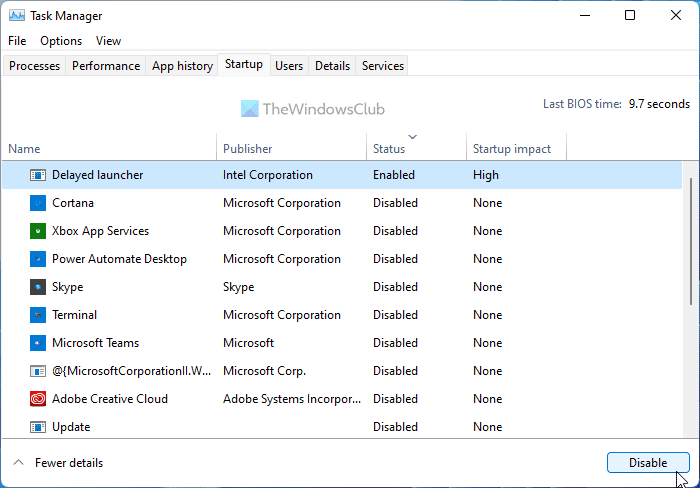The image size is (700, 488).
Task: Switch to the Users tab
Action: tap(289, 66)
